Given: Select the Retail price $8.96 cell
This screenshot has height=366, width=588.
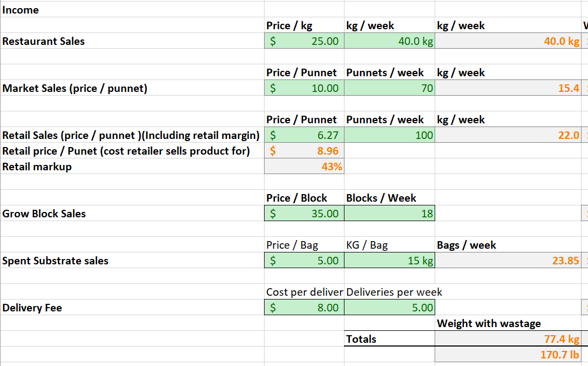Looking at the screenshot, I should tap(304, 151).
